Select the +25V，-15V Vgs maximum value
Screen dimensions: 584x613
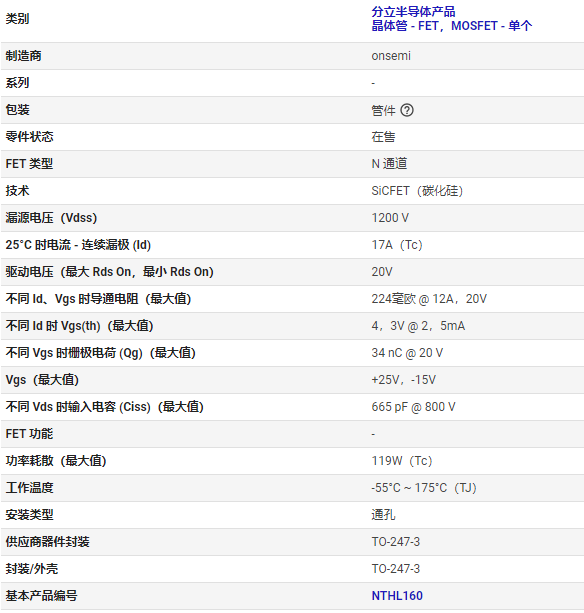403,380
